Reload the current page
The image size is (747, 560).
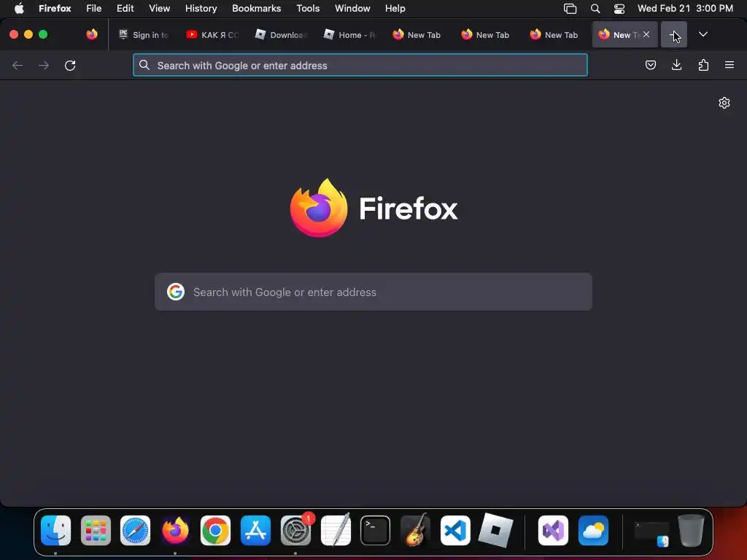(x=70, y=65)
